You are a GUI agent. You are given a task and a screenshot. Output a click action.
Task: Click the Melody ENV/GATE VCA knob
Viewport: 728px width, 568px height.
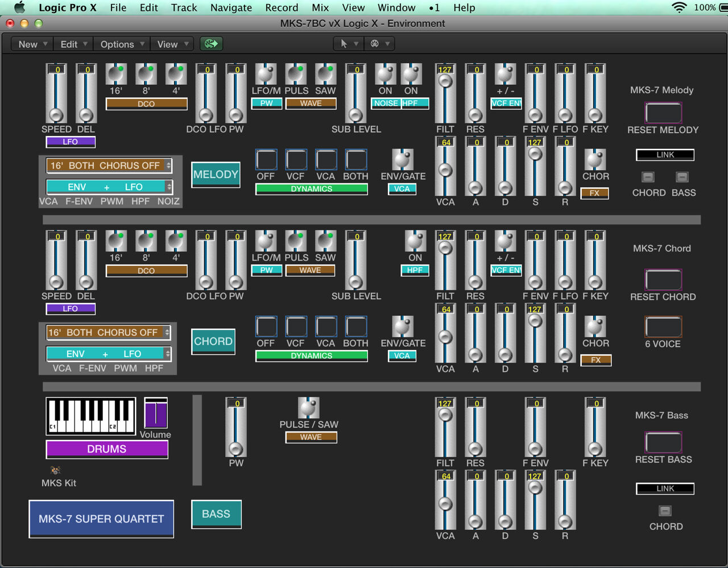coord(403,160)
